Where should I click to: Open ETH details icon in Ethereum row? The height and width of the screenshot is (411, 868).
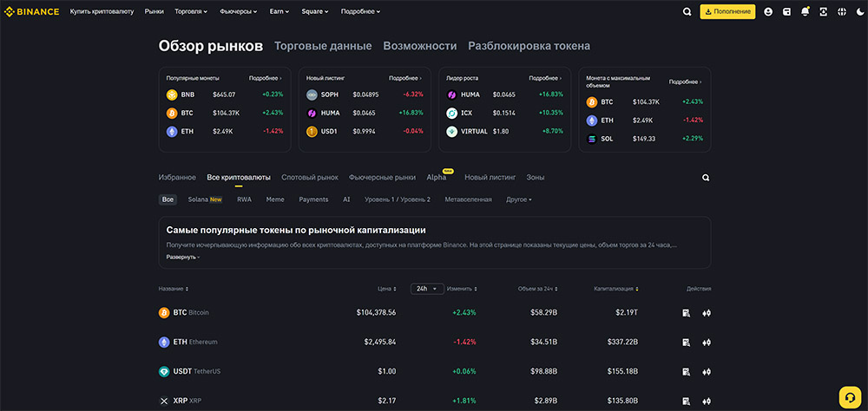click(x=686, y=342)
